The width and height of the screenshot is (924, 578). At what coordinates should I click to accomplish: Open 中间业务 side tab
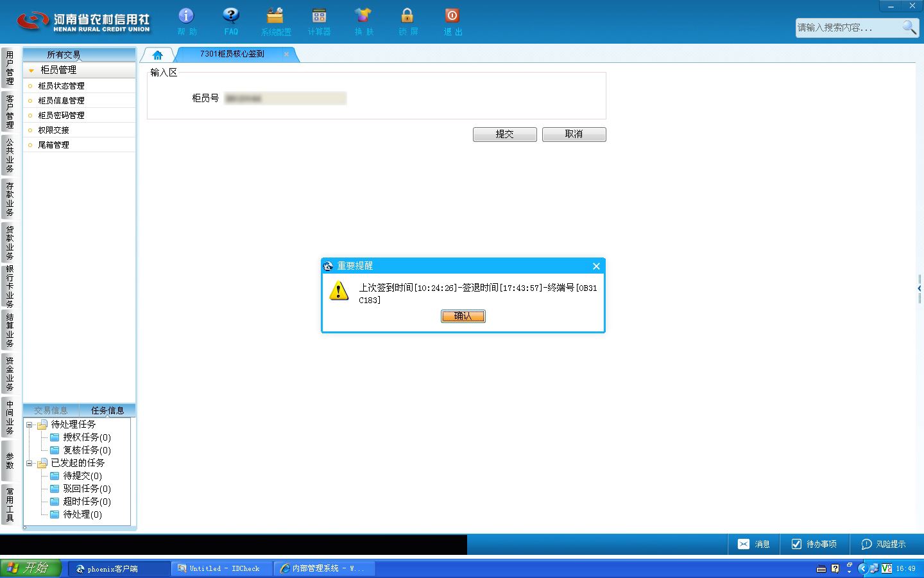tap(10, 417)
